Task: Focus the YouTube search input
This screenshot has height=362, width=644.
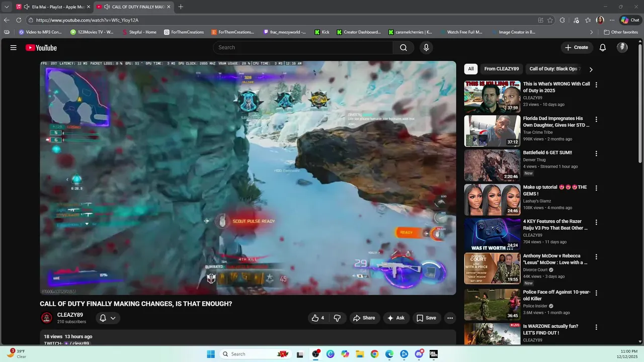Action: pyautogui.click(x=303, y=47)
